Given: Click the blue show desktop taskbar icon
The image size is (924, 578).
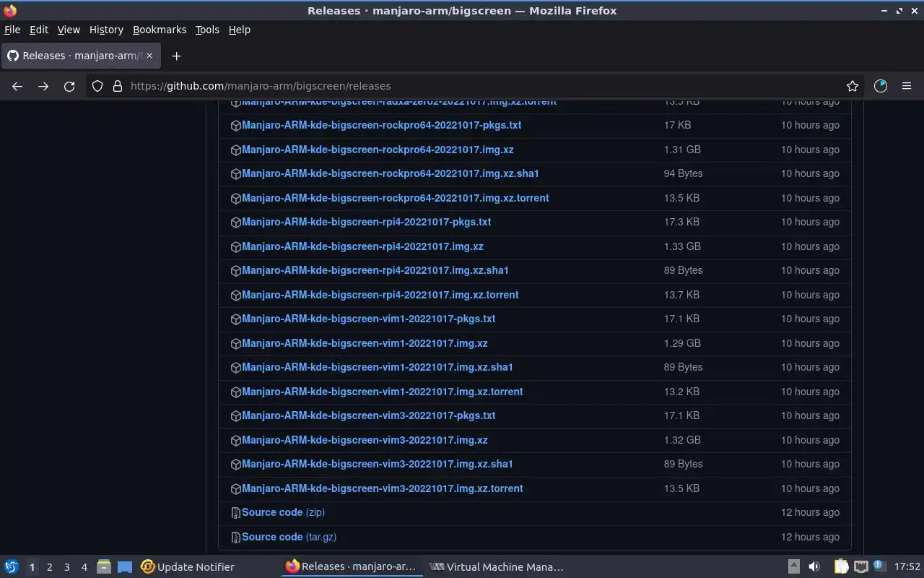Looking at the screenshot, I should (x=125, y=567).
